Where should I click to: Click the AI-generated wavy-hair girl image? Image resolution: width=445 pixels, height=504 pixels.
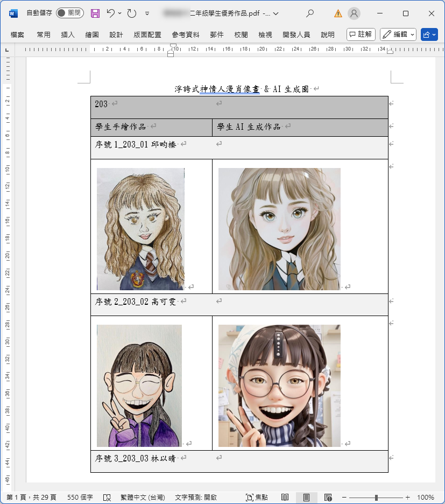279,229
